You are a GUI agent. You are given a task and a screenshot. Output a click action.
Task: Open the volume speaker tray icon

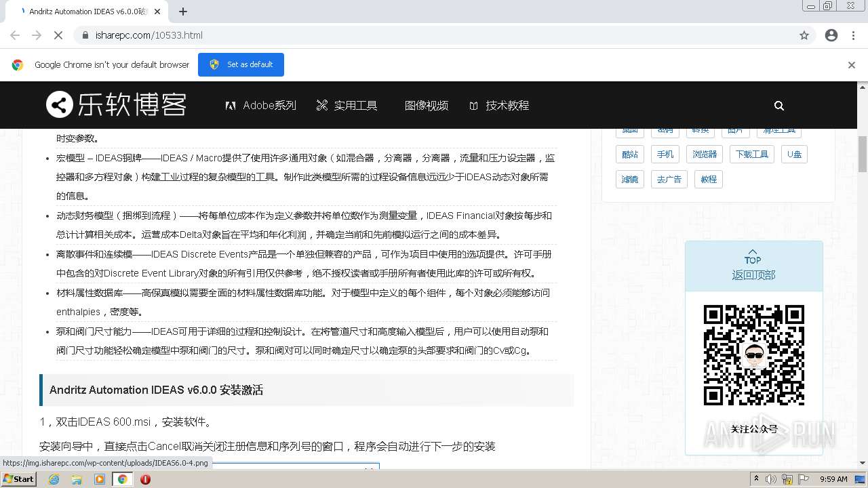tap(771, 479)
